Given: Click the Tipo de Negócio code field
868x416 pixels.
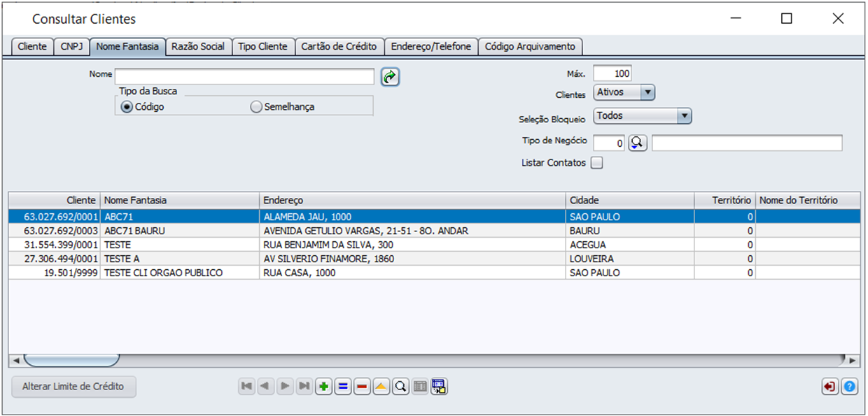Looking at the screenshot, I should 609,143.
